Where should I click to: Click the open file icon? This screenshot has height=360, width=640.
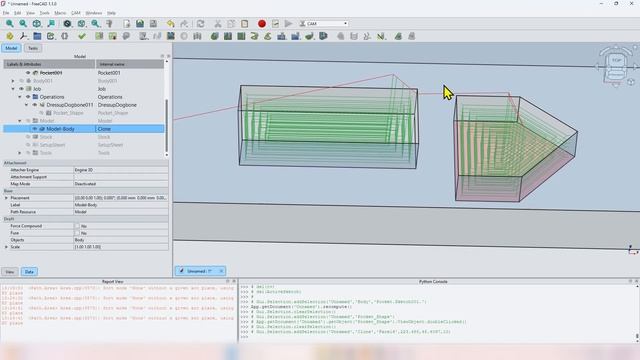[x=140, y=24]
